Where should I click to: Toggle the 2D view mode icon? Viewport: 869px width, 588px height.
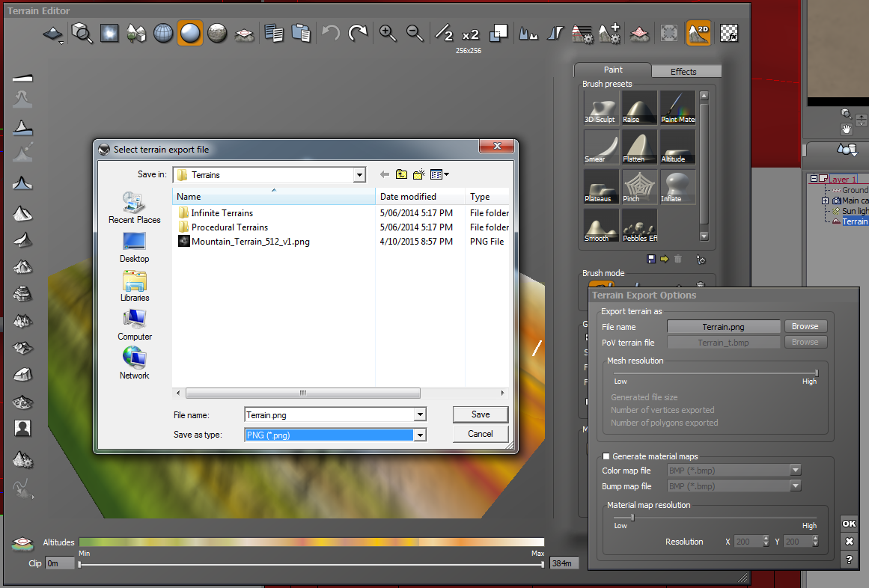(x=698, y=33)
